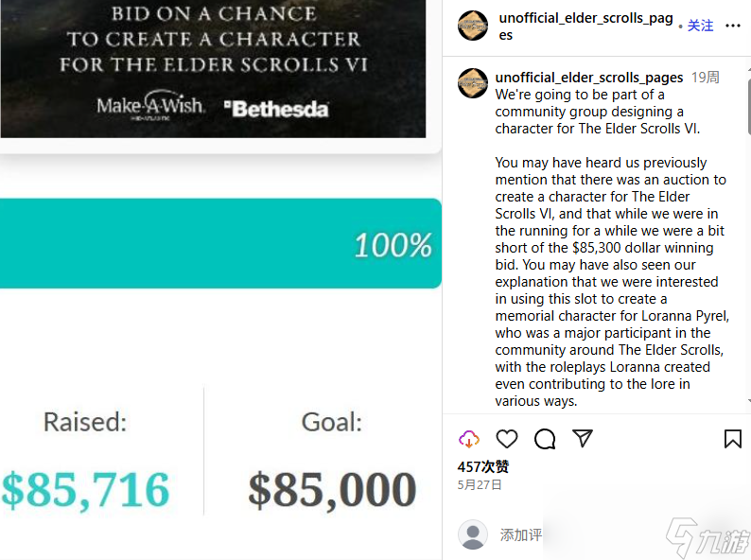
Task: Click the $85,716 raised amount
Action: pyautogui.click(x=85, y=489)
